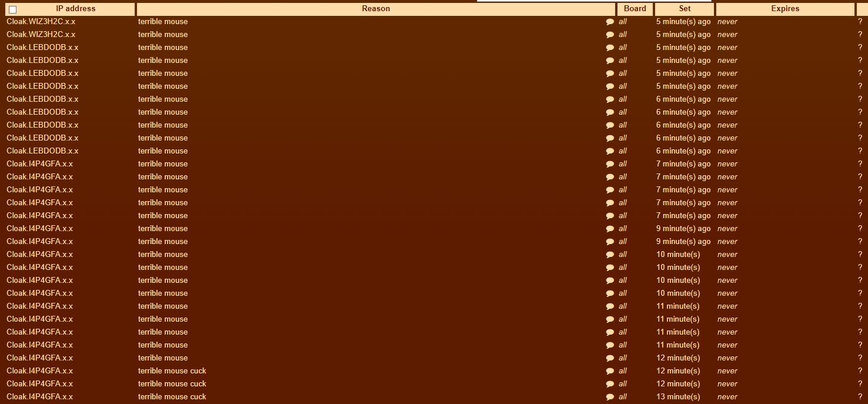The width and height of the screenshot is (868, 404).
Task: Click the comment bubble in the first Cloak.I4P4GFA row
Action: pyautogui.click(x=610, y=164)
